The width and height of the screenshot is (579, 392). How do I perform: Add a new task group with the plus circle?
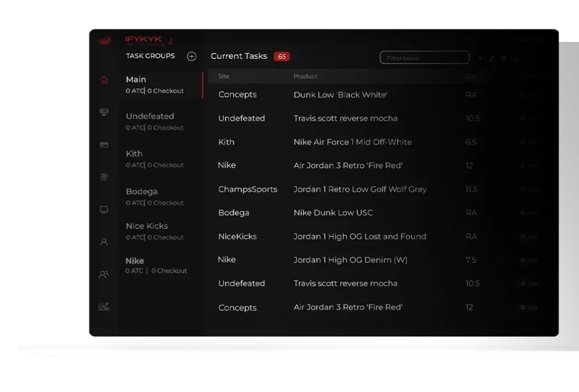click(192, 56)
